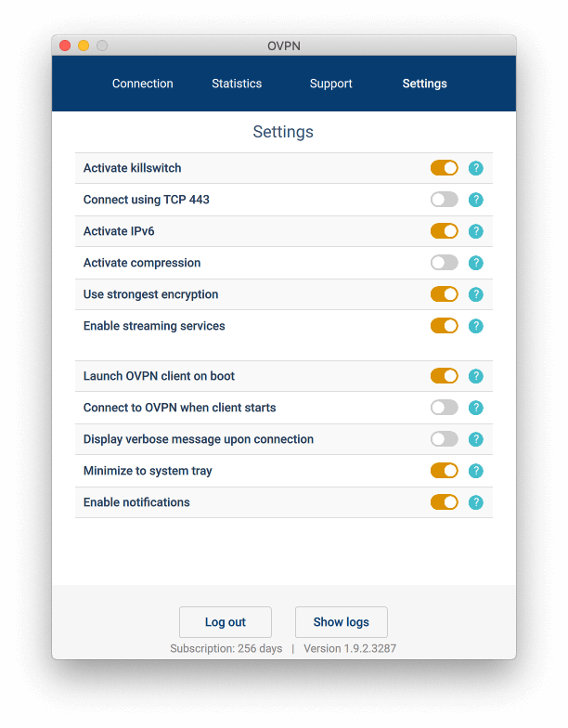568x728 pixels.
Task: Show help for Activate IPv6
Action: click(x=475, y=231)
